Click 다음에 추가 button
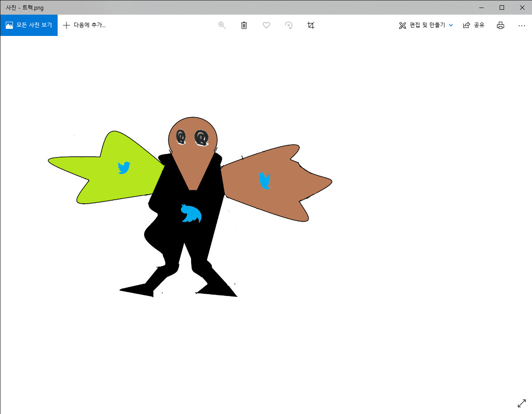The width and height of the screenshot is (532, 414). pos(84,25)
